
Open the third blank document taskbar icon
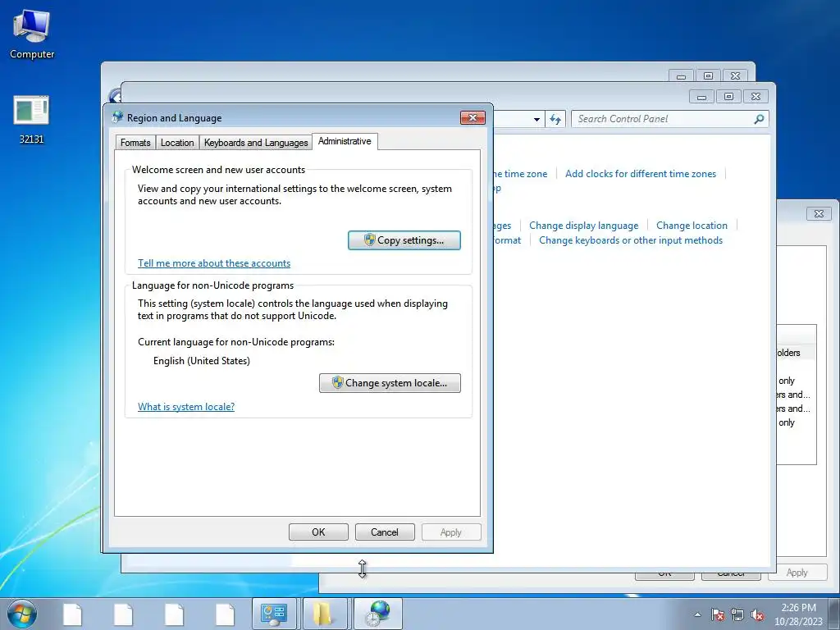(x=174, y=614)
